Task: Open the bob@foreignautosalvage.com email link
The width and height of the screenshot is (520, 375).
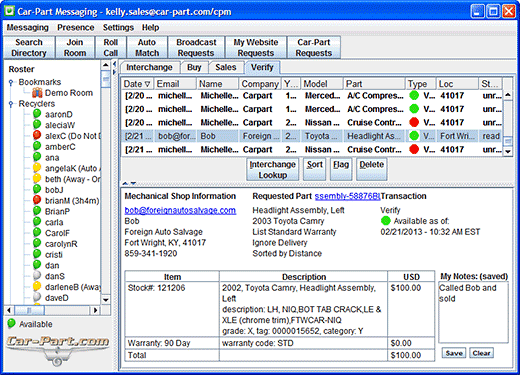Action: coord(180,210)
